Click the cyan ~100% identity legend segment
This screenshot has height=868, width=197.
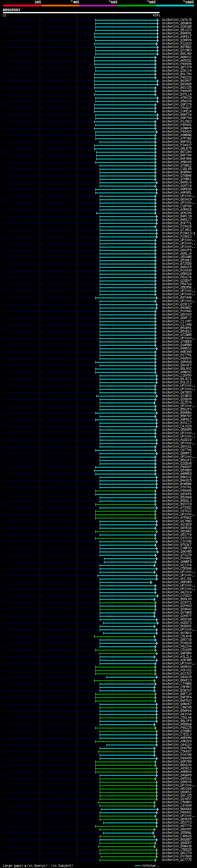coord(175,6)
